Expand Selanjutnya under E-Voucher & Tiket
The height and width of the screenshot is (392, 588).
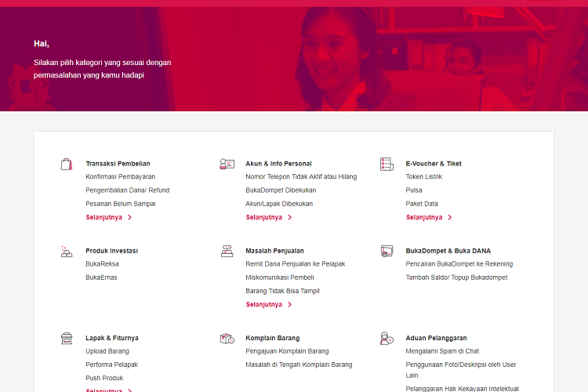(429, 217)
